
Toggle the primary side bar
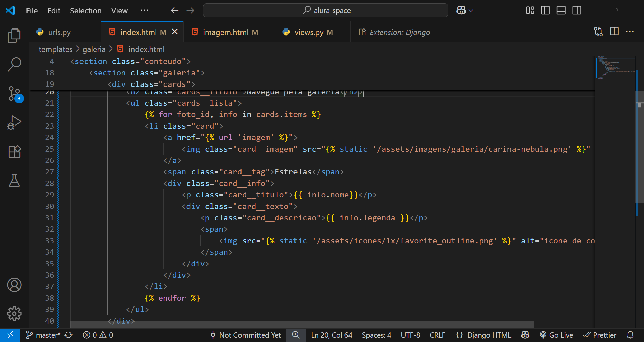pyautogui.click(x=545, y=10)
